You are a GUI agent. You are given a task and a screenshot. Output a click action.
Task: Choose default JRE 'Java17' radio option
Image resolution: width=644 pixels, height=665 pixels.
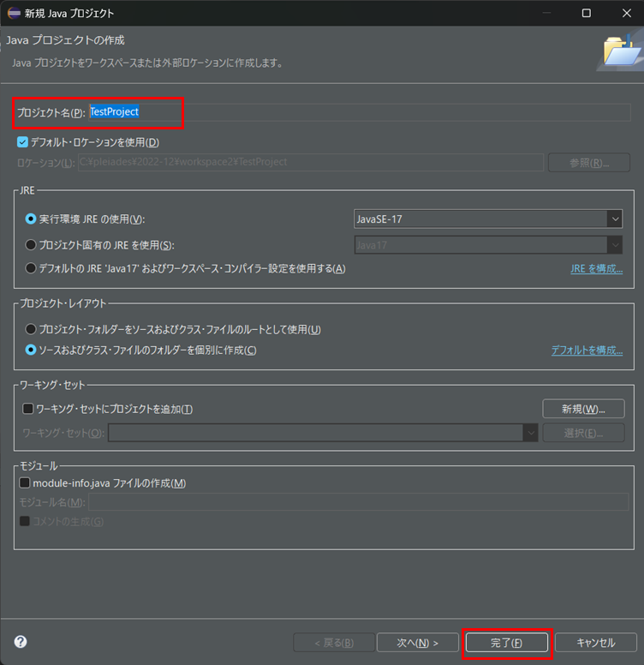(32, 268)
